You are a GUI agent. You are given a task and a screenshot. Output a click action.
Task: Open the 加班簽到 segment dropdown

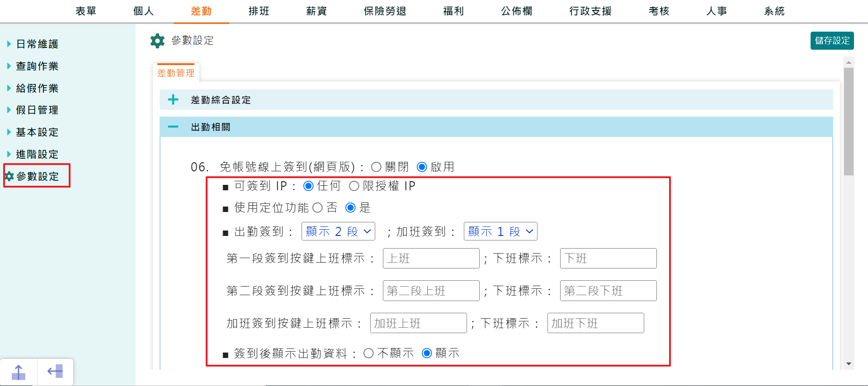tap(500, 231)
